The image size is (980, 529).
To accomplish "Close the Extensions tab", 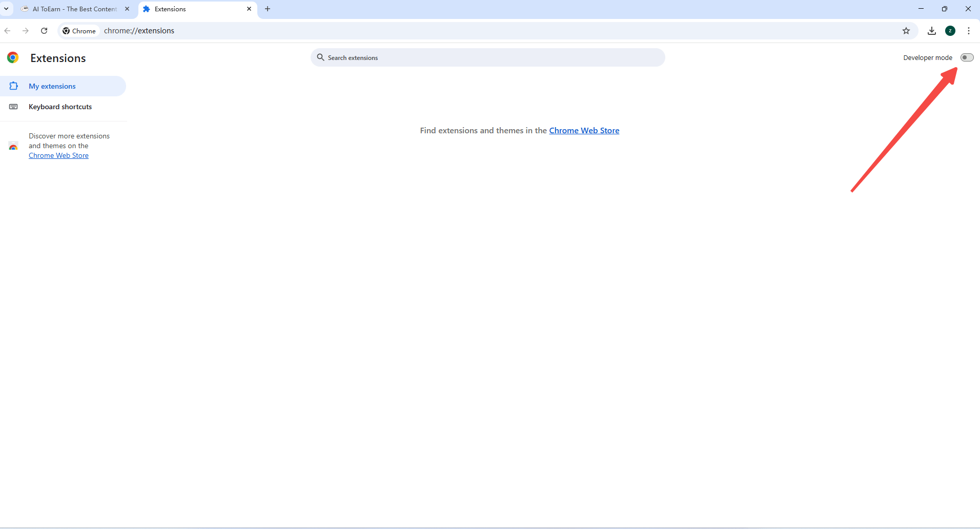I will 249,9.
